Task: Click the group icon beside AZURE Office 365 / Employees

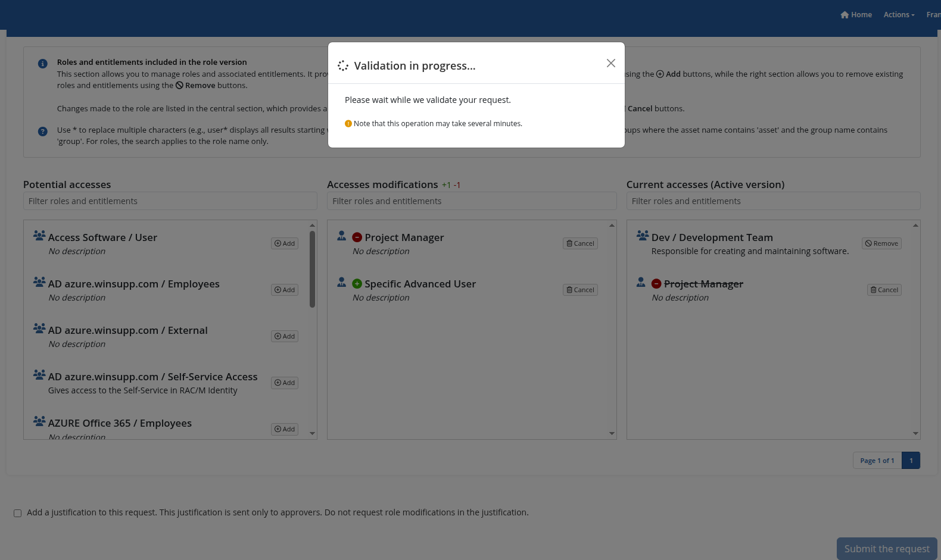Action: 39,421
